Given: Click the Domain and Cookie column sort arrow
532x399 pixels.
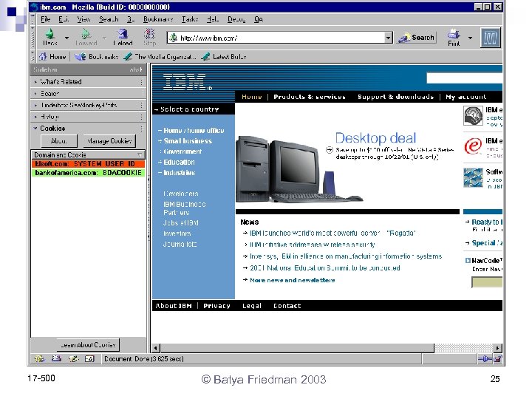Looking at the screenshot, I should tap(140, 154).
